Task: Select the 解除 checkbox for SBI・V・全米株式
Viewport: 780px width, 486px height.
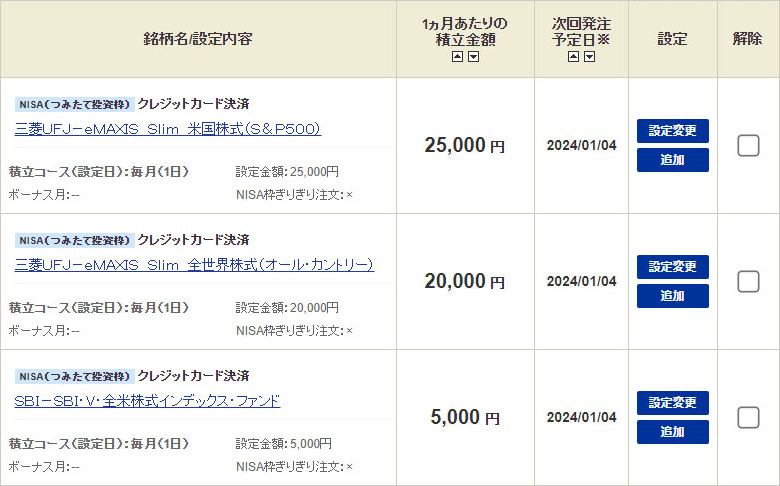Action: 748,417
